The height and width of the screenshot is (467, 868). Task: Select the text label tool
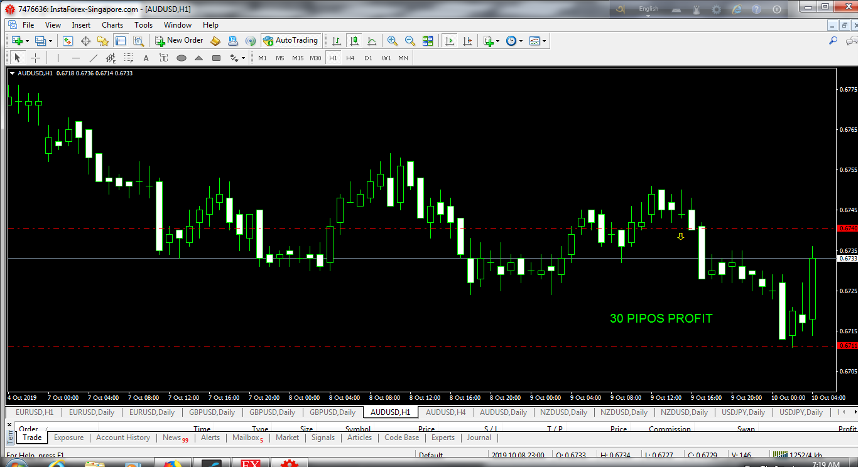[146, 58]
